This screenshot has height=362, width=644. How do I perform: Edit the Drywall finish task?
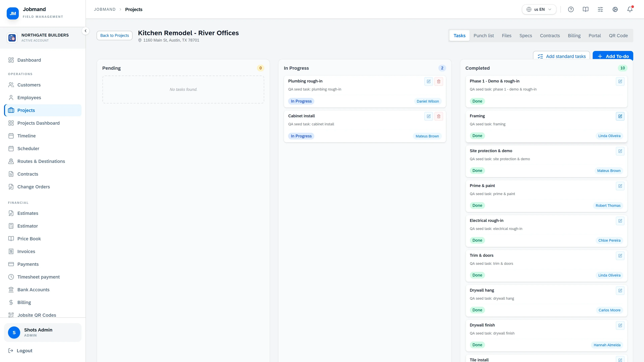click(620, 325)
